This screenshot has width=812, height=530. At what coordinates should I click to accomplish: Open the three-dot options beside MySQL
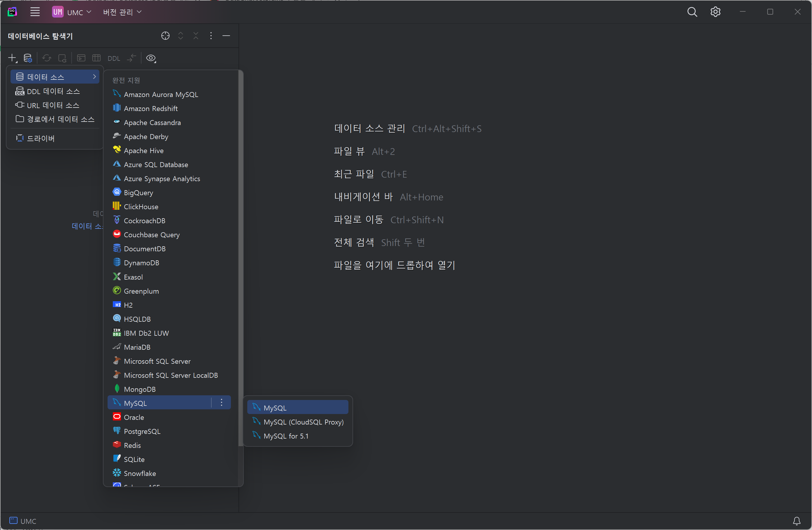222,403
